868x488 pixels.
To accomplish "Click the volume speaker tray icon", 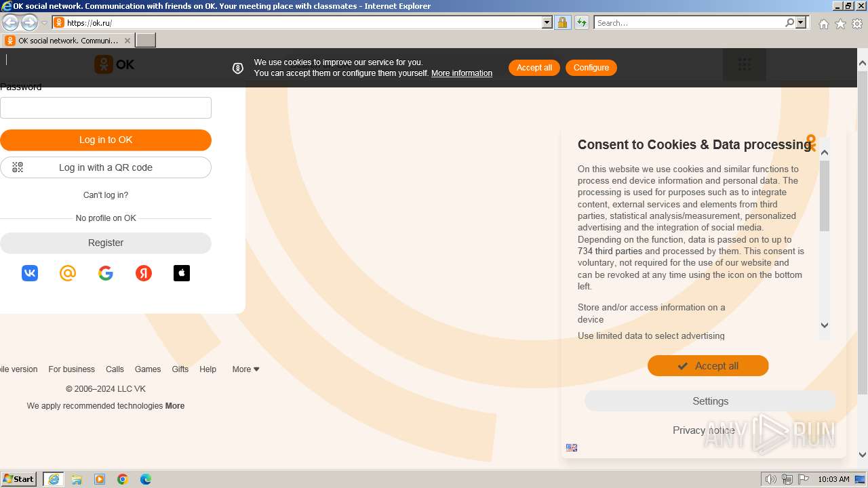I will [771, 479].
